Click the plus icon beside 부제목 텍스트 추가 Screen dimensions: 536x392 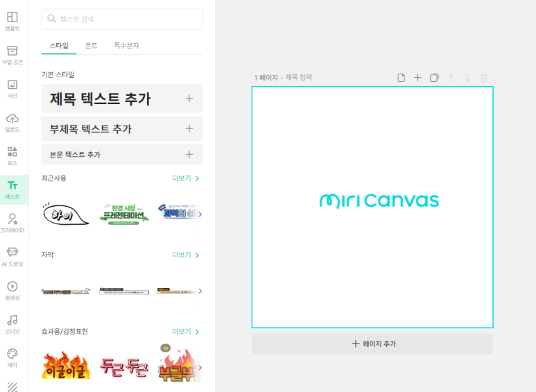click(189, 128)
